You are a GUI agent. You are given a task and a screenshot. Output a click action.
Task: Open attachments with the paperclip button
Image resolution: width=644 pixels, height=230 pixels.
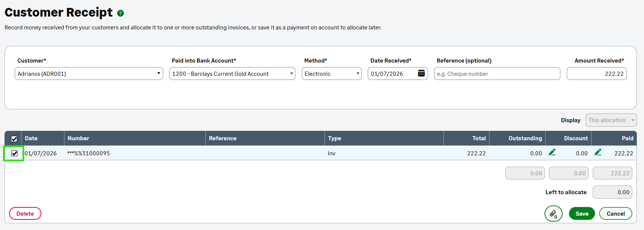point(553,214)
